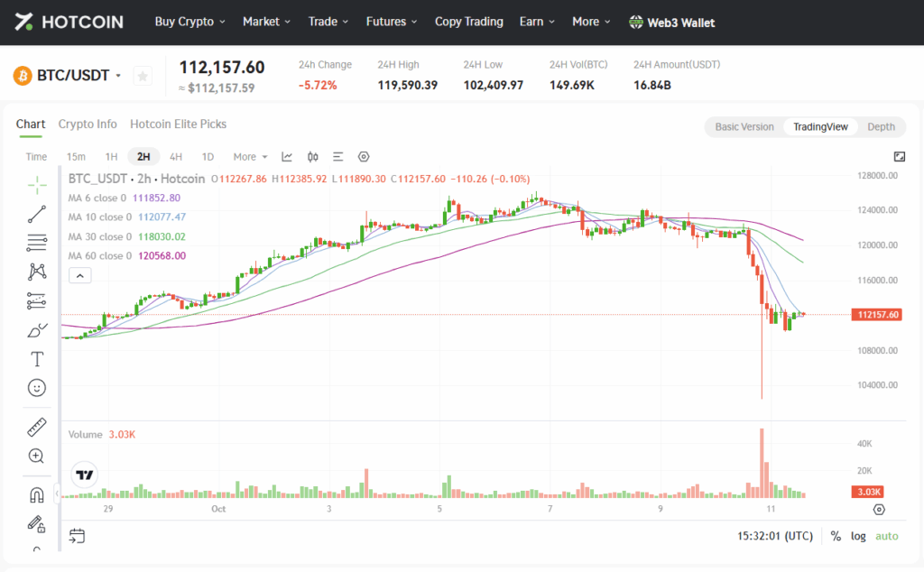Image resolution: width=924 pixels, height=572 pixels.
Task: Switch chart to Basic Version
Action: [x=744, y=126]
